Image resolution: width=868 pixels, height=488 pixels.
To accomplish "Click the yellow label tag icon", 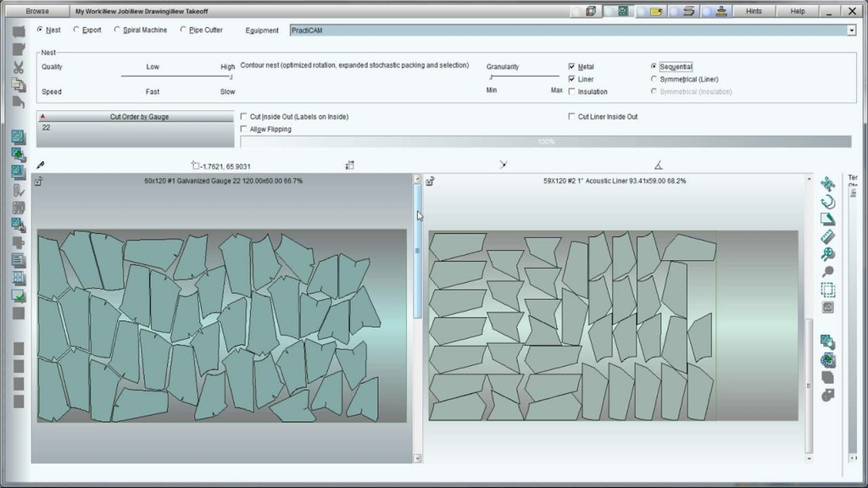I will tap(656, 11).
